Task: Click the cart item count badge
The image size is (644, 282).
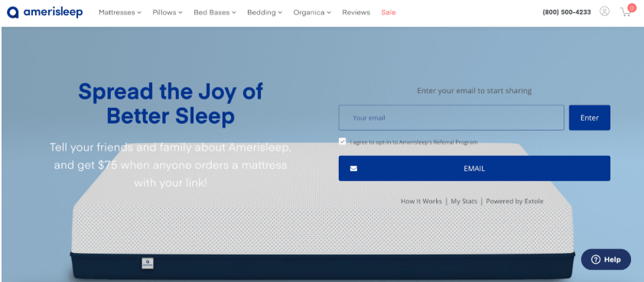Action: [x=631, y=8]
